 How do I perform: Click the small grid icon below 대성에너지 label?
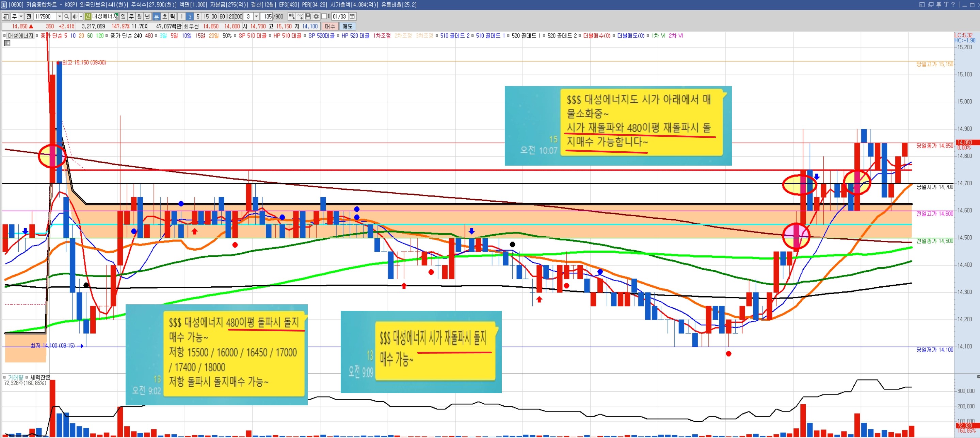pyautogui.click(x=7, y=43)
